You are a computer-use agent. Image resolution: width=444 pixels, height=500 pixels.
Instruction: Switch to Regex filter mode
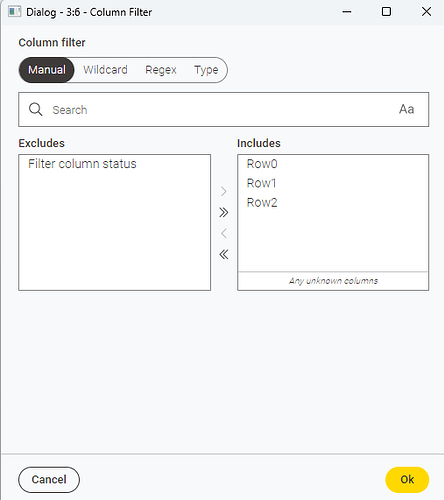pos(161,70)
